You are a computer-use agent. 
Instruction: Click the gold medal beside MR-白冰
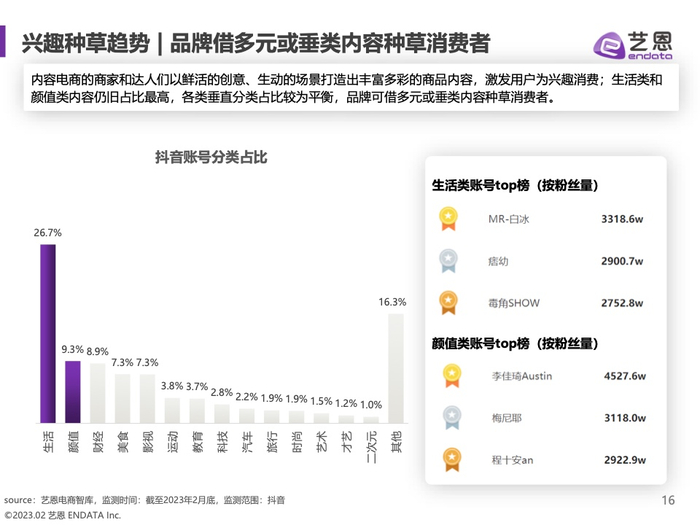[448, 219]
